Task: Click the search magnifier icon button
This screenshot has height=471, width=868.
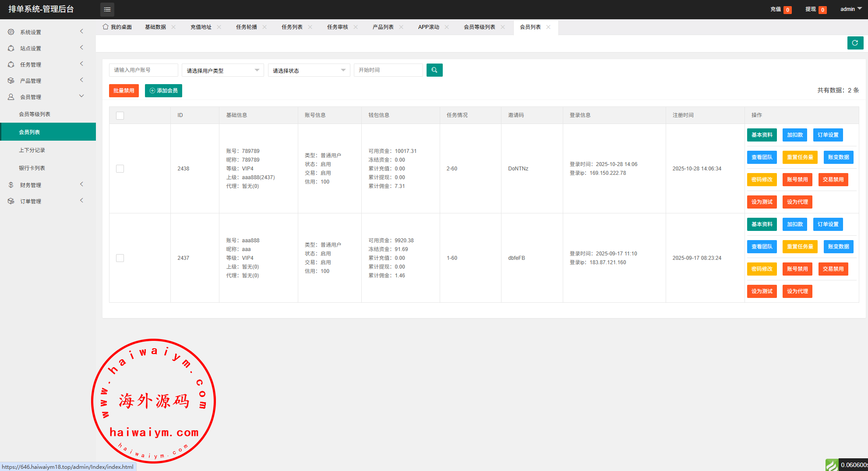Action: tap(434, 70)
